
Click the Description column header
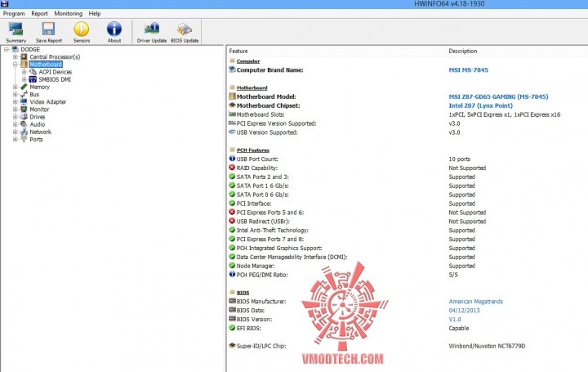tap(463, 51)
